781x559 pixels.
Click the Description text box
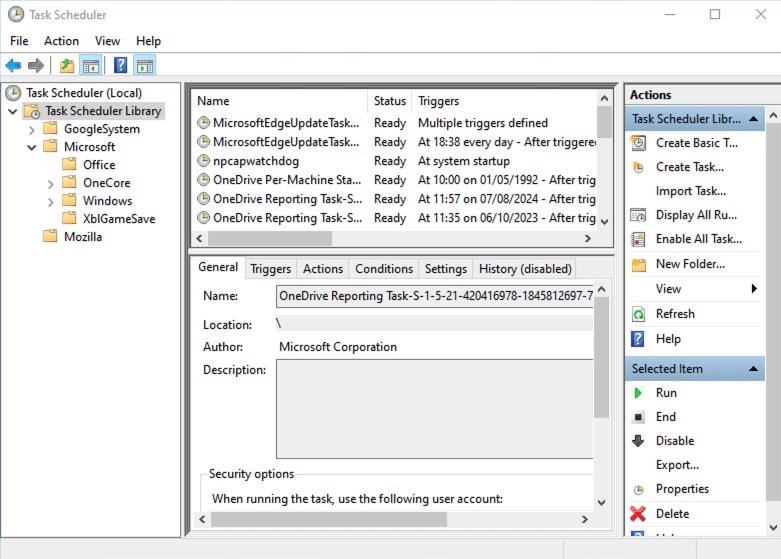pyautogui.click(x=434, y=409)
